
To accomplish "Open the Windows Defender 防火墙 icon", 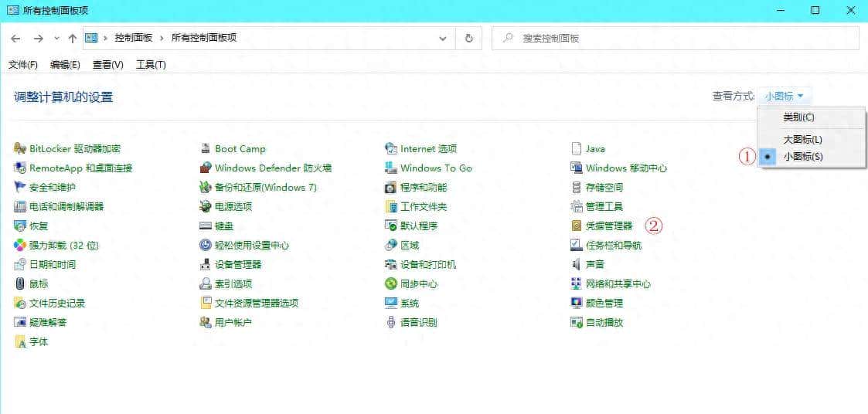I will (x=206, y=168).
